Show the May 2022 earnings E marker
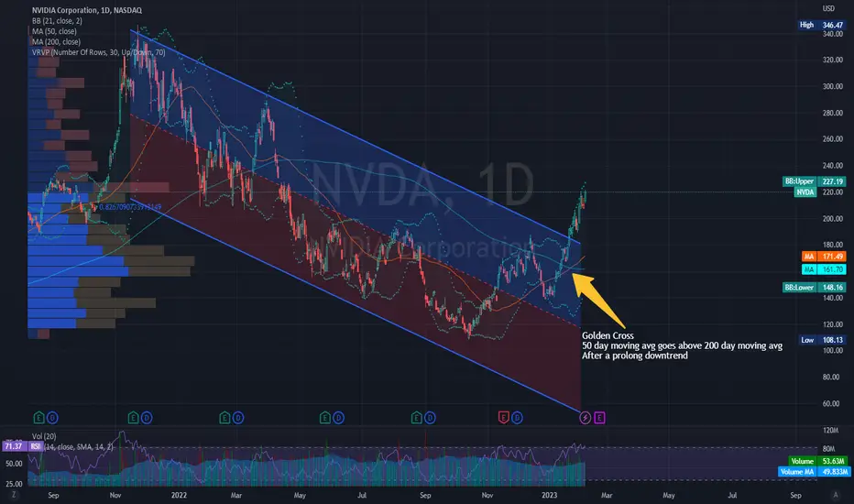Screen dimensions: 854x504 coord(325,418)
